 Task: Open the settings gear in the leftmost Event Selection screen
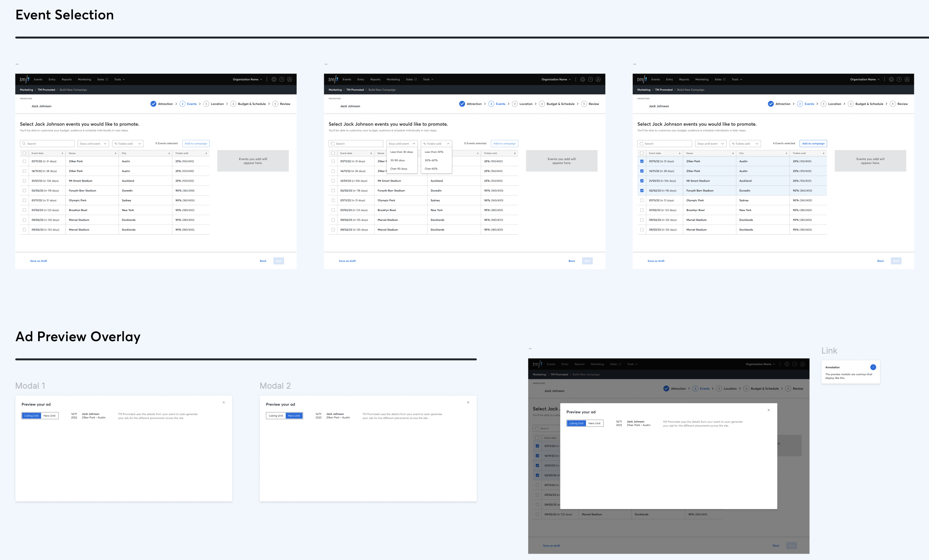coord(274,80)
